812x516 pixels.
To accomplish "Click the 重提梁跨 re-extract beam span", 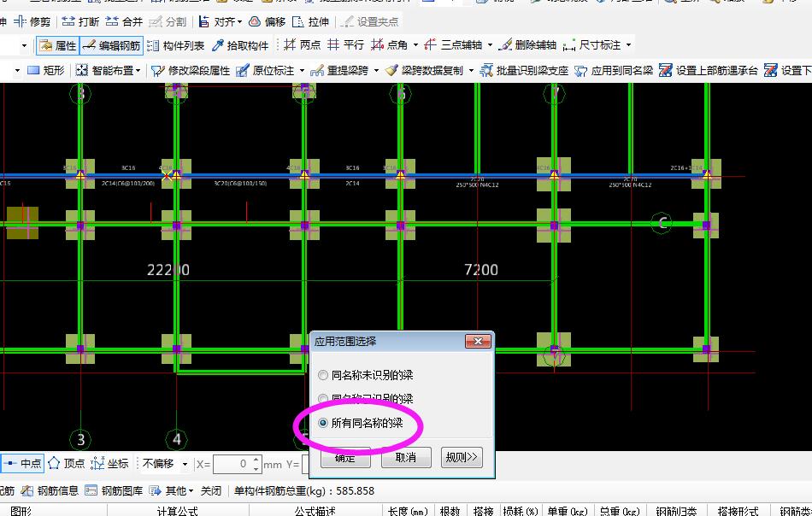I will 339,70.
